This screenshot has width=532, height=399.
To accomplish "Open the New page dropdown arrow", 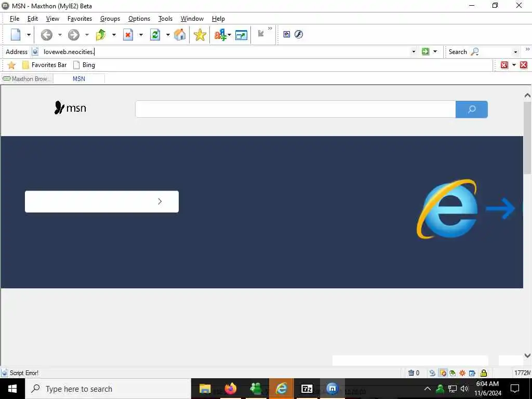I will [x=29, y=35].
